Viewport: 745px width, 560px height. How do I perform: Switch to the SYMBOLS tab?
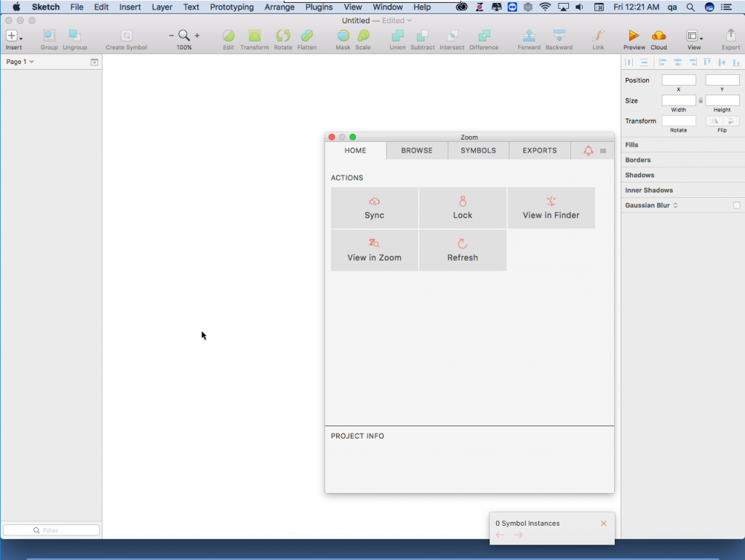click(478, 151)
